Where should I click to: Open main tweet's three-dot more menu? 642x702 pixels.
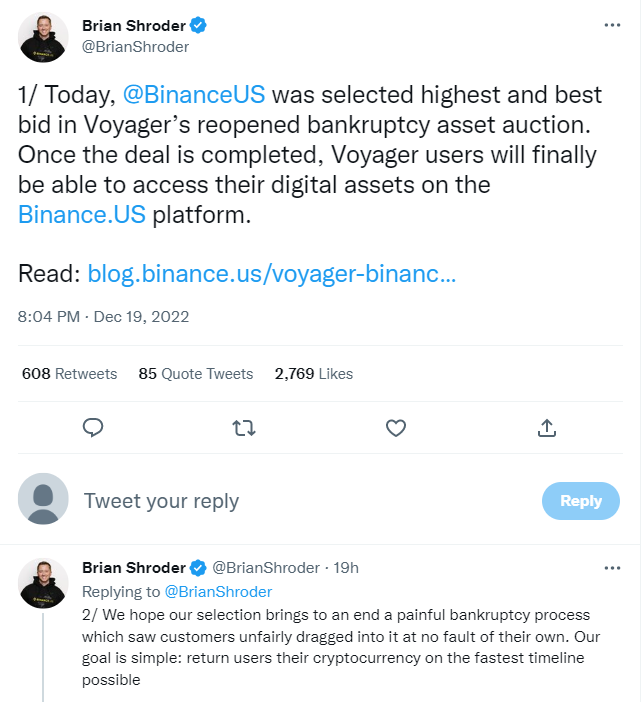(612, 25)
